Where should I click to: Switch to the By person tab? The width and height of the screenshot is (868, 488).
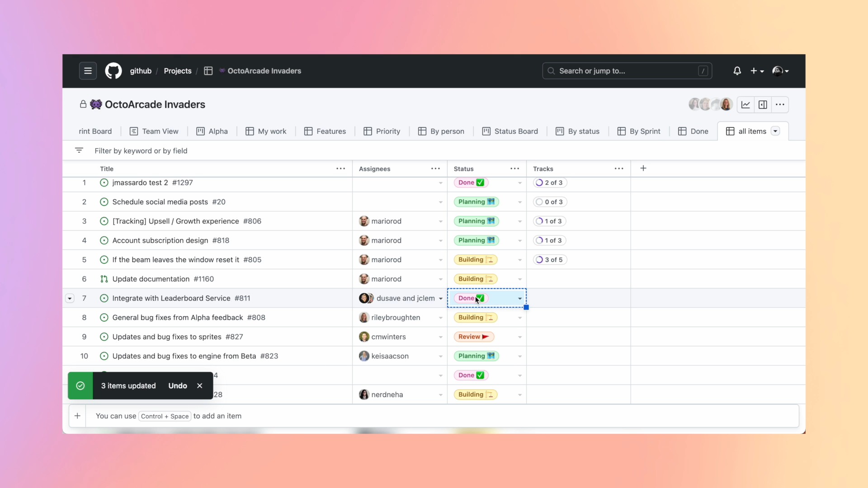click(x=441, y=131)
